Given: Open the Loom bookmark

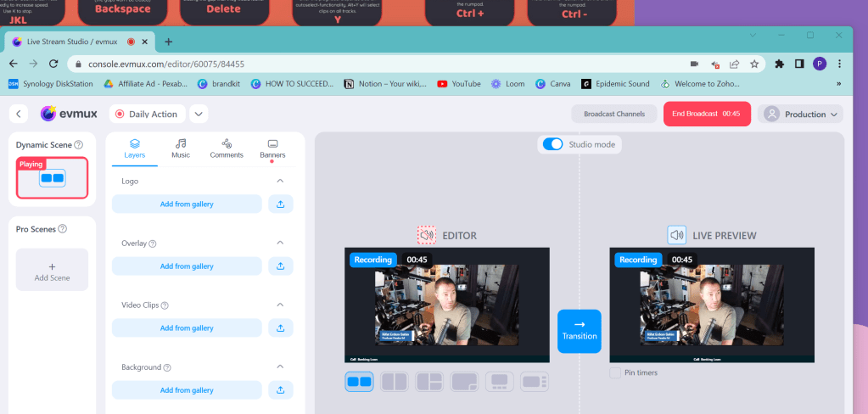Looking at the screenshot, I should point(507,84).
